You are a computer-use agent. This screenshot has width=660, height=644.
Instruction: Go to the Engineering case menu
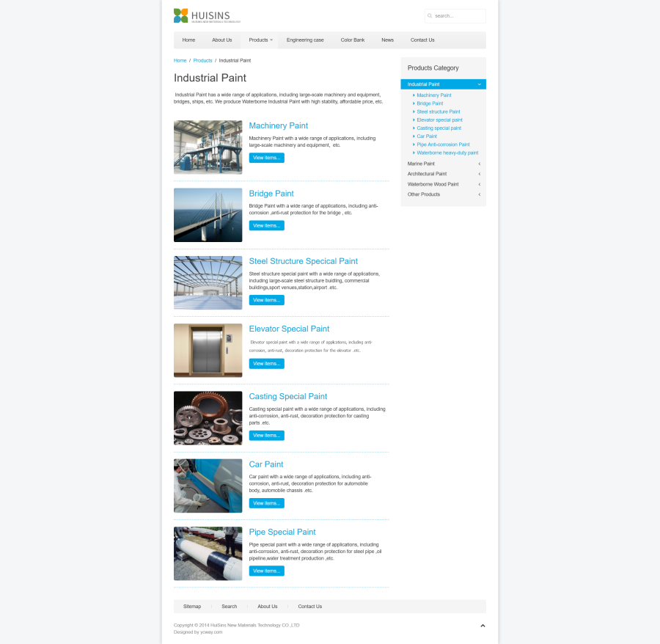(x=305, y=40)
